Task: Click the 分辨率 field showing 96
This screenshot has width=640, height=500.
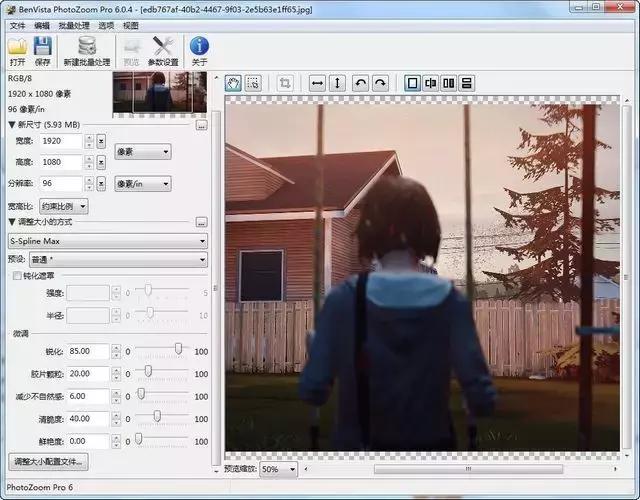Action: point(61,184)
